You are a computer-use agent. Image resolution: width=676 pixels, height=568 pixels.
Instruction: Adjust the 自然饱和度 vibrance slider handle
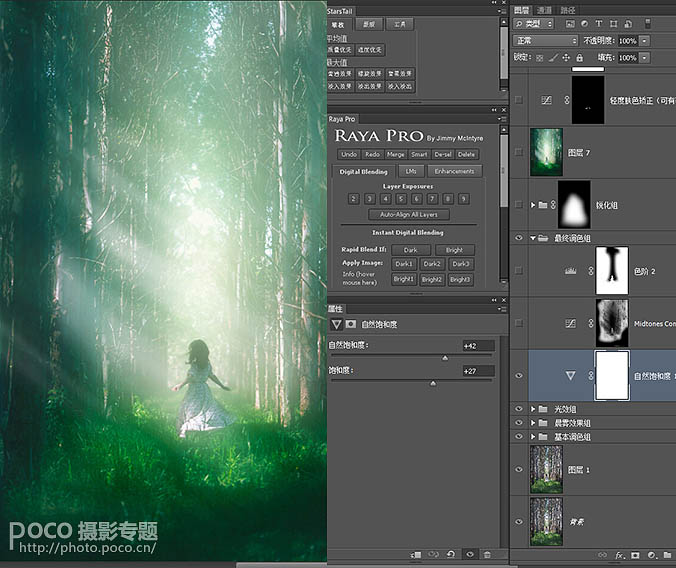445,358
